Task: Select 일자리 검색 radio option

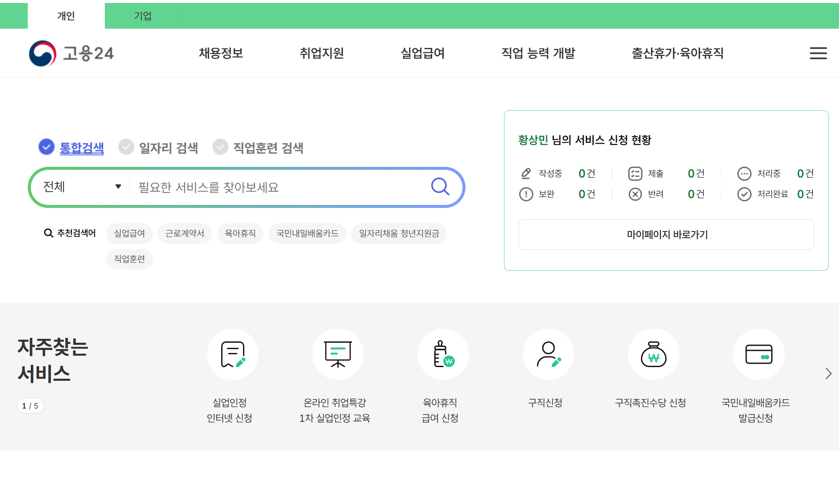Action: [126, 147]
